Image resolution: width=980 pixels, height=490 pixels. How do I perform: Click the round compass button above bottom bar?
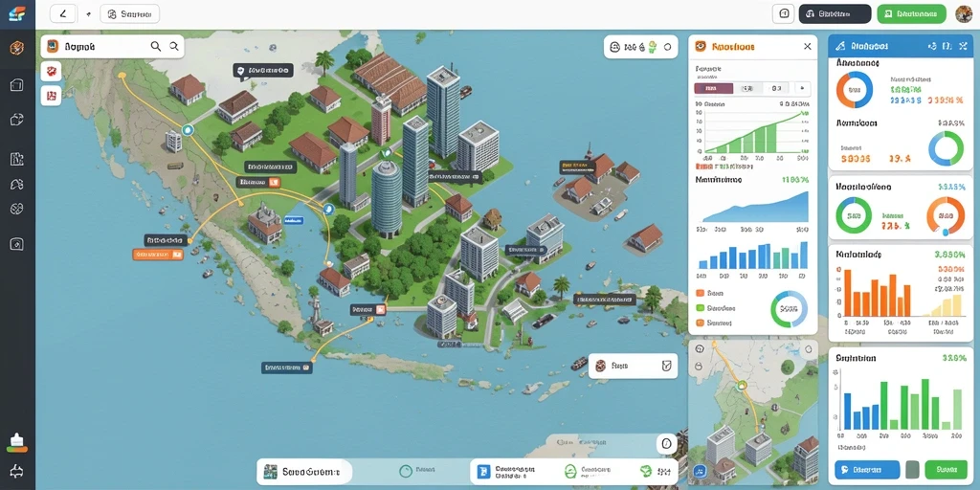pos(666,444)
